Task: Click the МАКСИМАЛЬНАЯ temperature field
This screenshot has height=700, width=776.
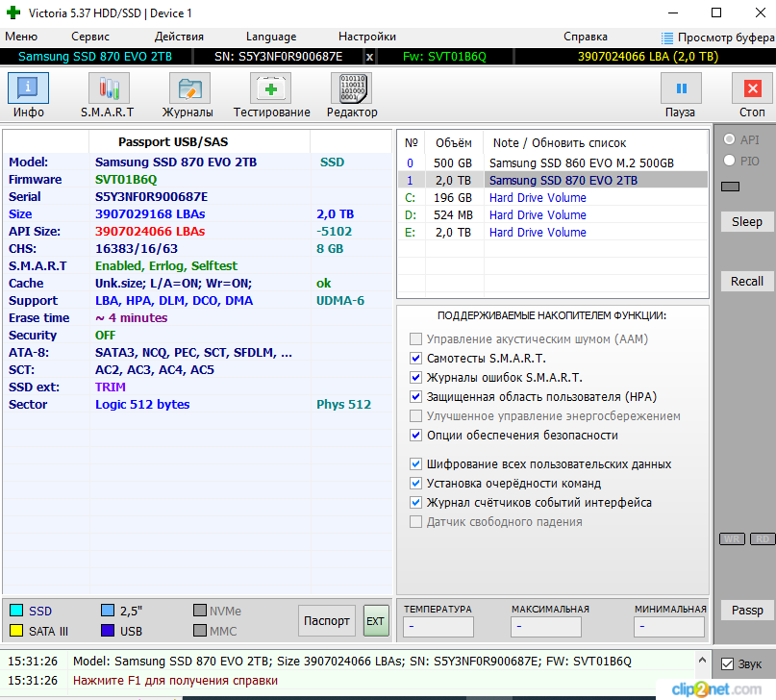Action: (x=546, y=627)
